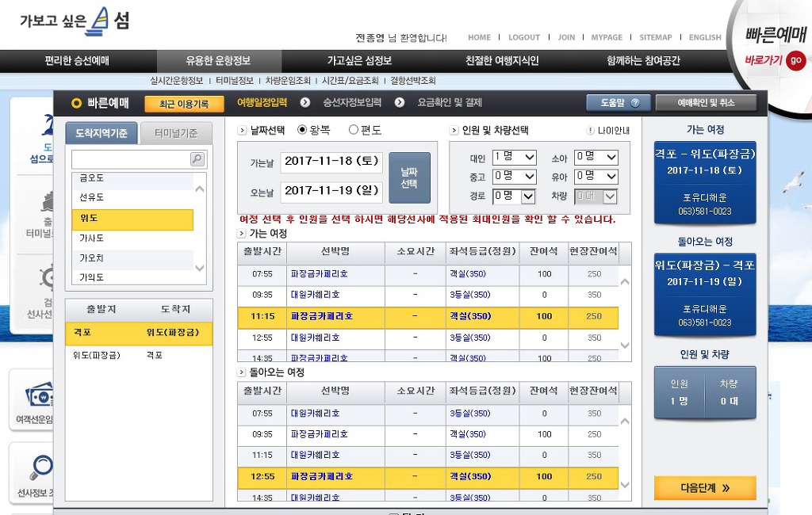The width and height of the screenshot is (812, 515).
Task: Select the 12:55 대원카훼리호 outbound sailing
Action: click(x=427, y=338)
